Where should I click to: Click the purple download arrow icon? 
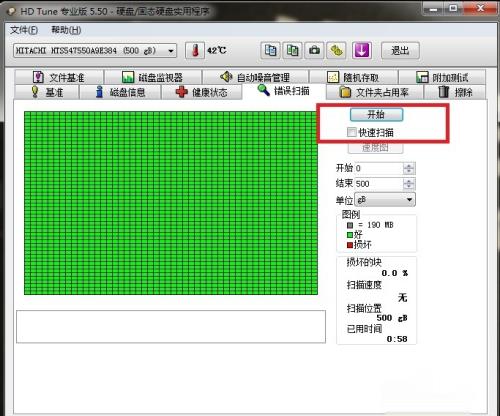(362, 51)
